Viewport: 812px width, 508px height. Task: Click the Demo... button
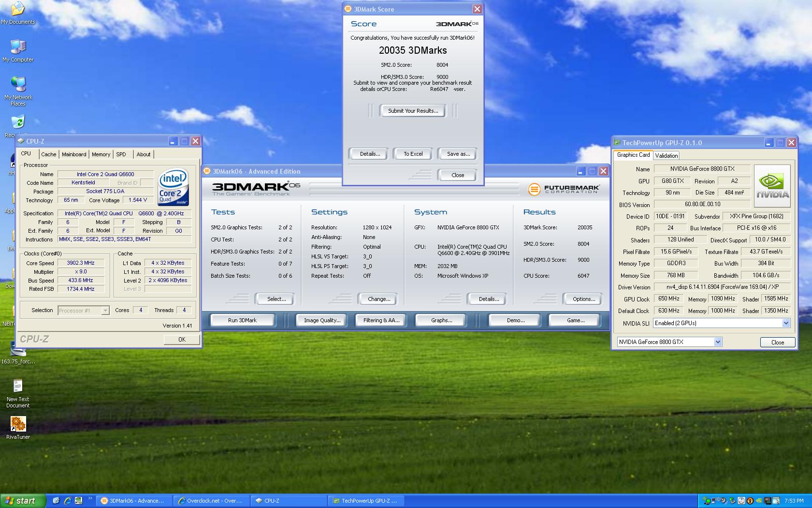(516, 320)
